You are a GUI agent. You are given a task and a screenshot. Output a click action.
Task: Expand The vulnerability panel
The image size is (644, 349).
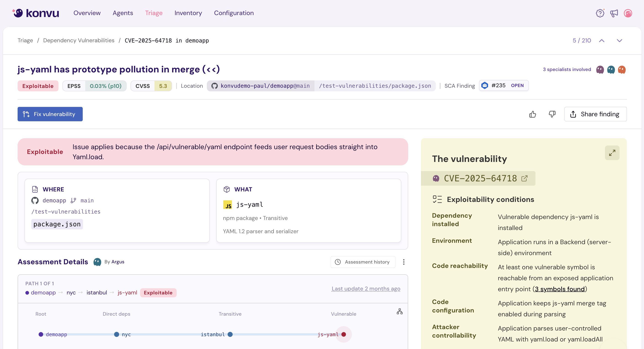612,153
